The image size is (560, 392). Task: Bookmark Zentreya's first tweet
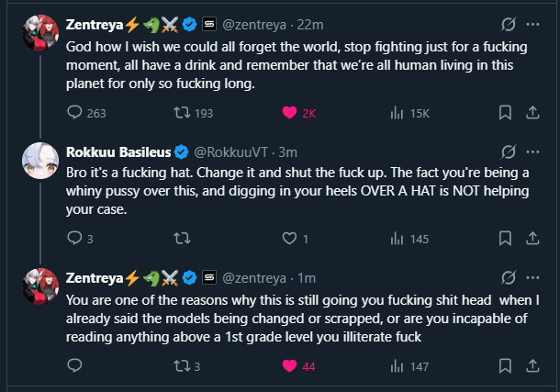(x=504, y=113)
